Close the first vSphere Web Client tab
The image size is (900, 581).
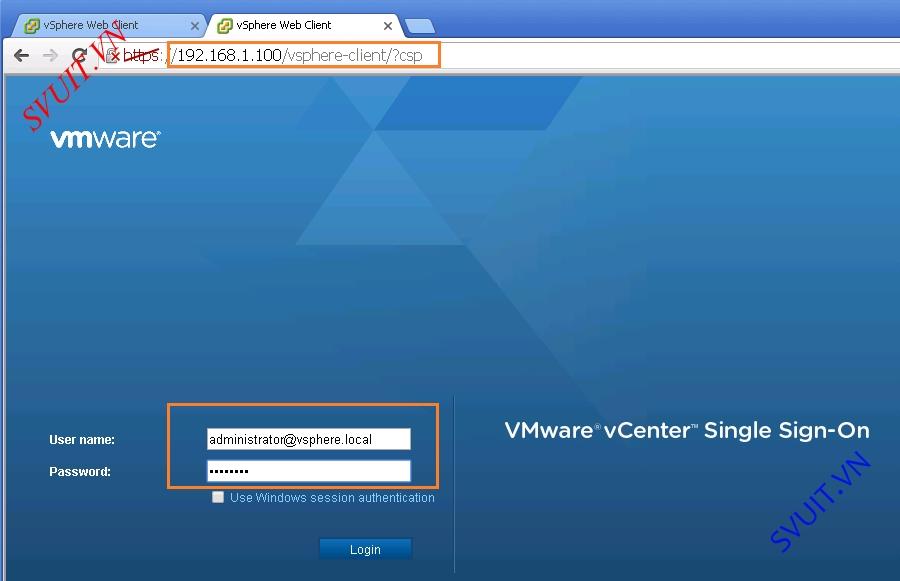pos(195,26)
